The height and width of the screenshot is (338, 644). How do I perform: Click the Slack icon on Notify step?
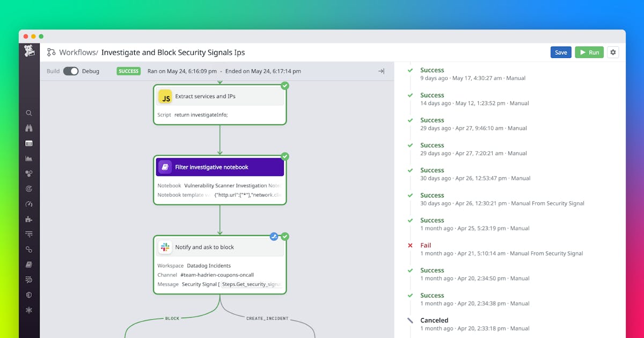(165, 247)
